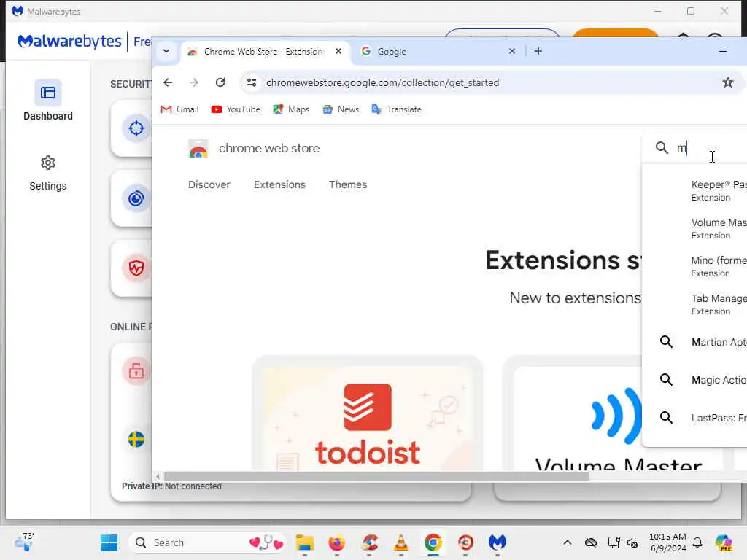Click the Malwarebytes detection history icon

(136, 198)
